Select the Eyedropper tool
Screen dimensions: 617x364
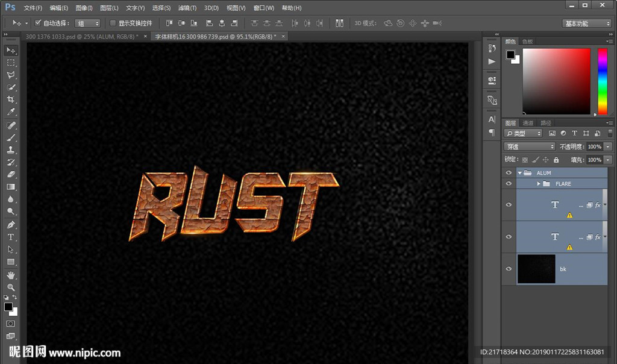pos(11,111)
